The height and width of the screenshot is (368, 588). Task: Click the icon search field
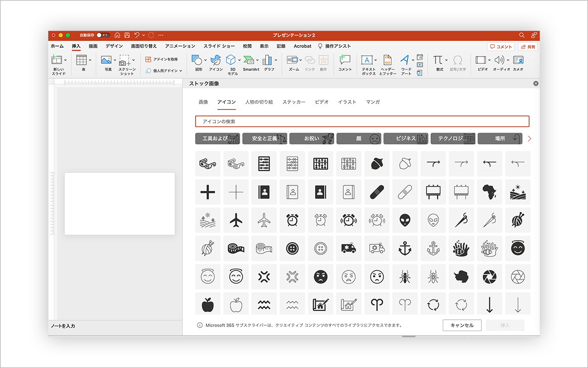pos(362,121)
